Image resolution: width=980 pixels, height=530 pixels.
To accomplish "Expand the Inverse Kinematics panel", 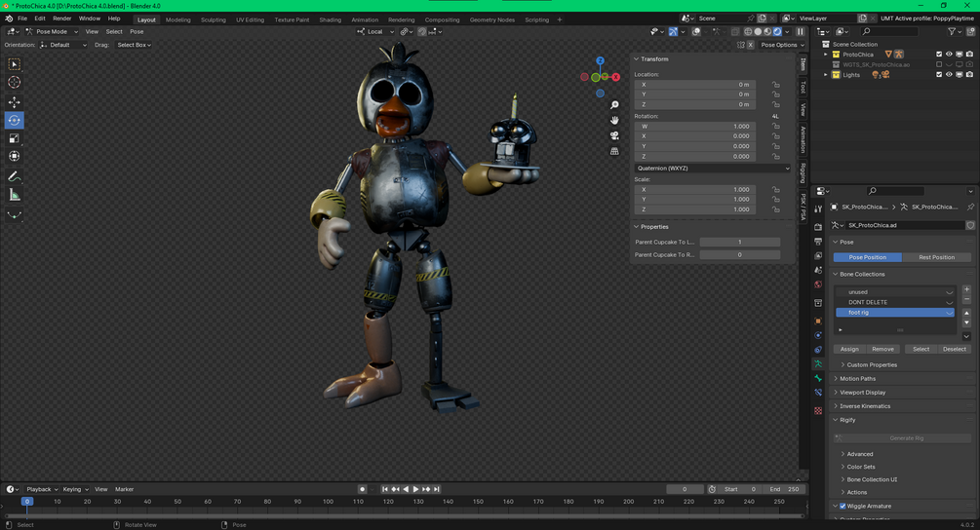I will 865,406.
